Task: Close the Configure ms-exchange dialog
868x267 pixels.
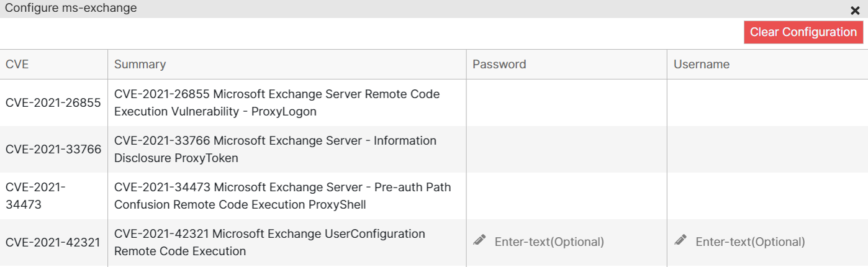Action: pos(855,10)
